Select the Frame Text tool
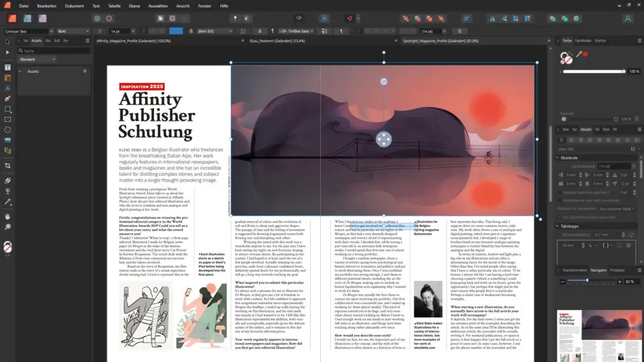Viewport: 644px width, 362px height. click(8, 67)
